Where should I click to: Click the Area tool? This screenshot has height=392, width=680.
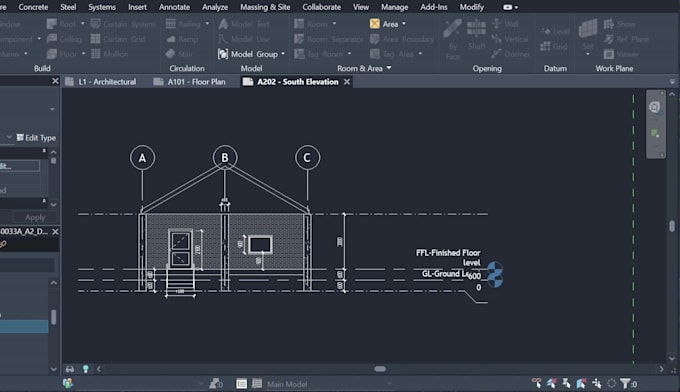[384, 24]
